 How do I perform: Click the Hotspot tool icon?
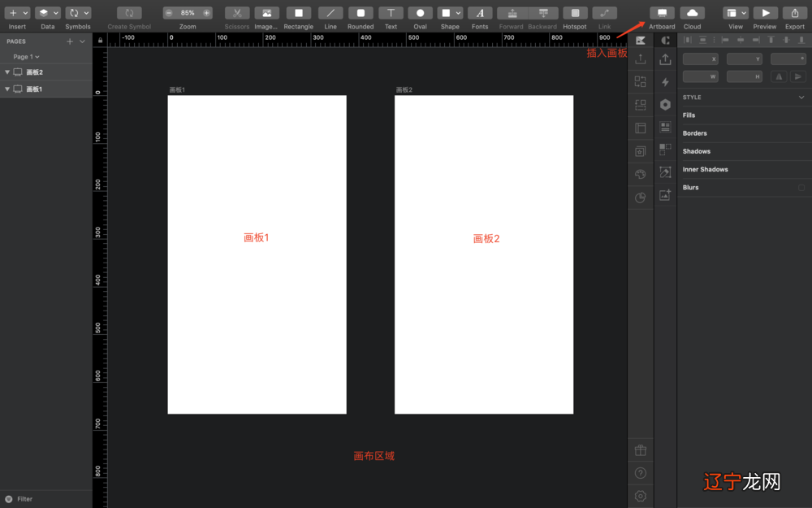[574, 13]
